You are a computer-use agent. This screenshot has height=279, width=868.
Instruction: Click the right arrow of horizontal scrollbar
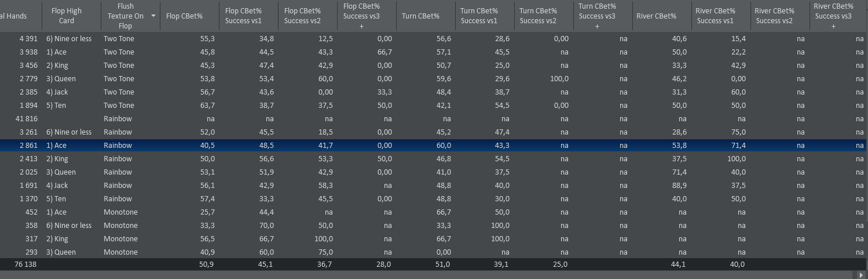[x=863, y=274]
